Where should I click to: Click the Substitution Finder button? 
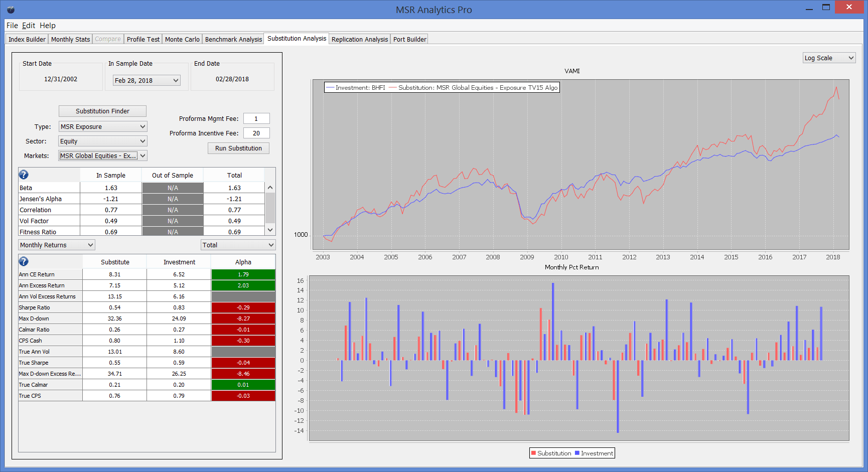[102, 111]
